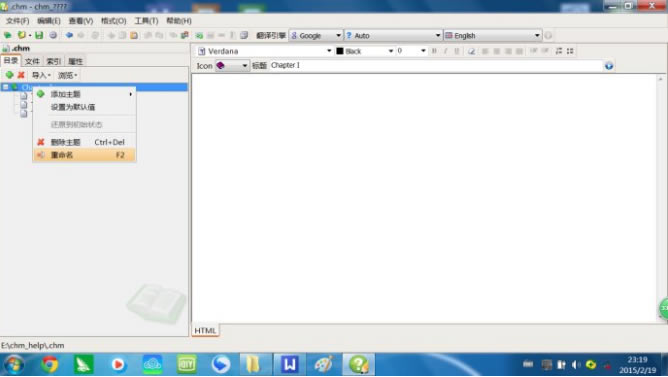
Task: Click Google Chrome on the taskbar
Action: 49,365
